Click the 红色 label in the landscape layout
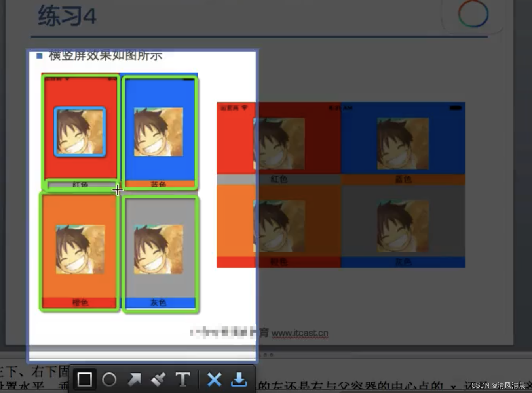The height and width of the screenshot is (393, 532). pyautogui.click(x=279, y=179)
